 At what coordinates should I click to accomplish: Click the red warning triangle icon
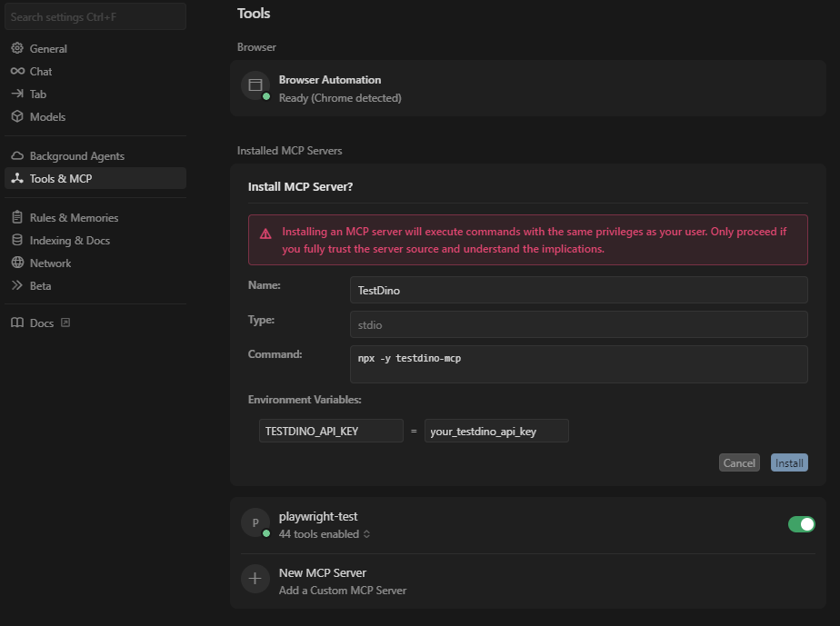[265, 234]
